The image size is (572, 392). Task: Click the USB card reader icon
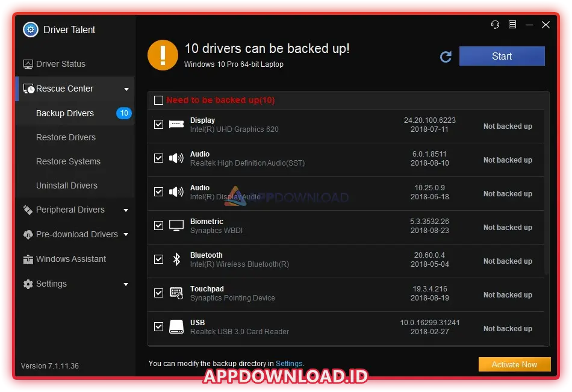tap(176, 326)
